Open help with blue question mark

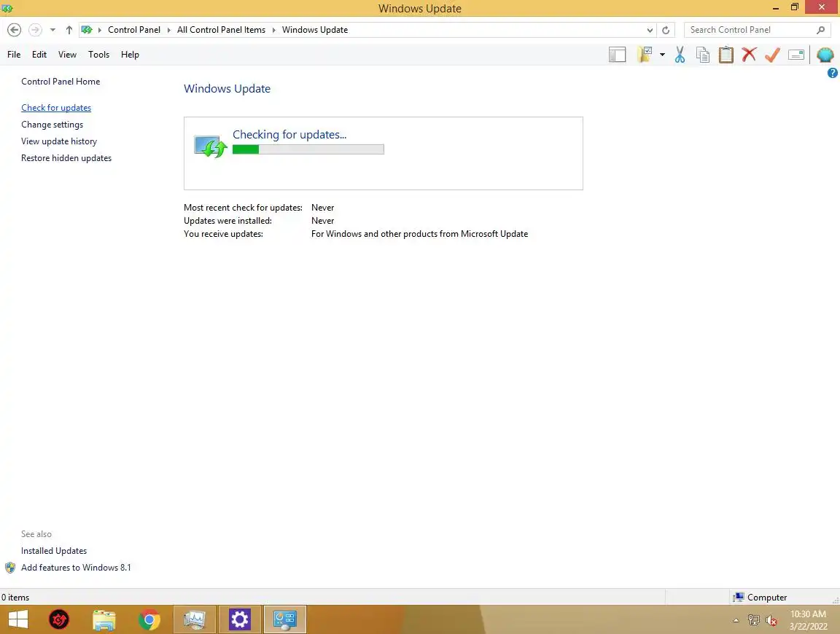(x=833, y=73)
